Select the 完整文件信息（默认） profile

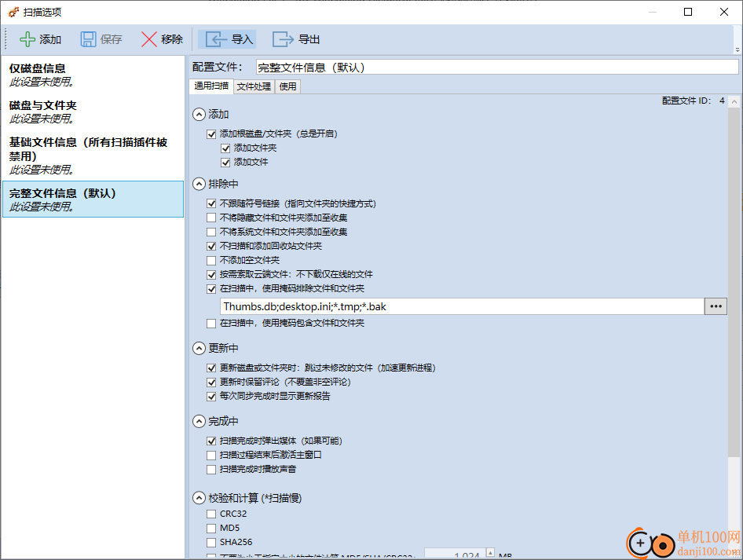93,199
